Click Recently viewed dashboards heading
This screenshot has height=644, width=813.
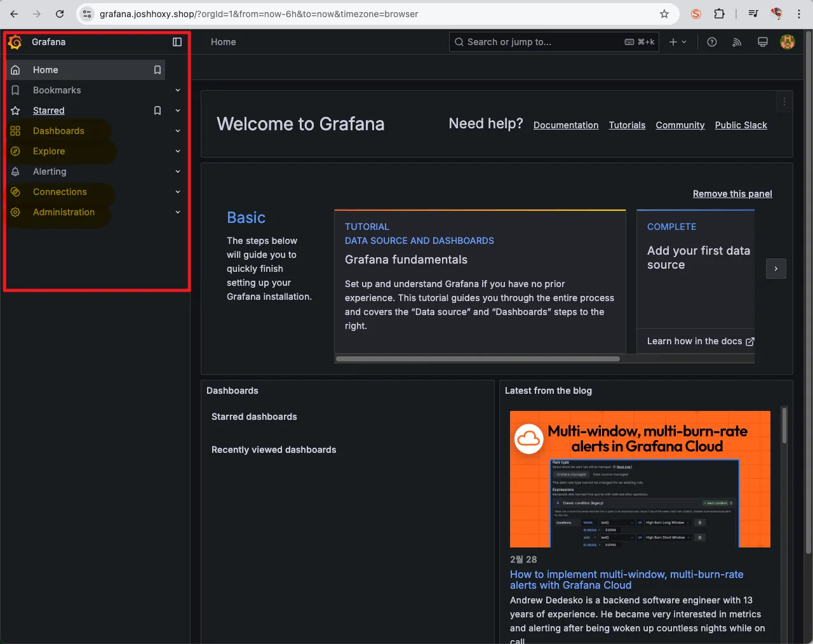coord(274,450)
